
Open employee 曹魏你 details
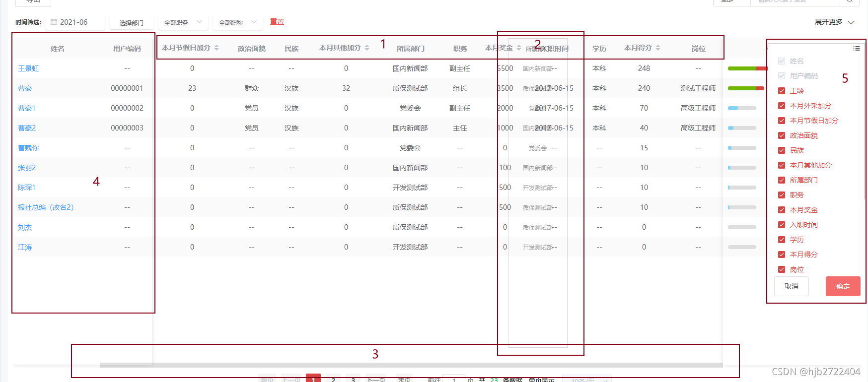tap(28, 148)
